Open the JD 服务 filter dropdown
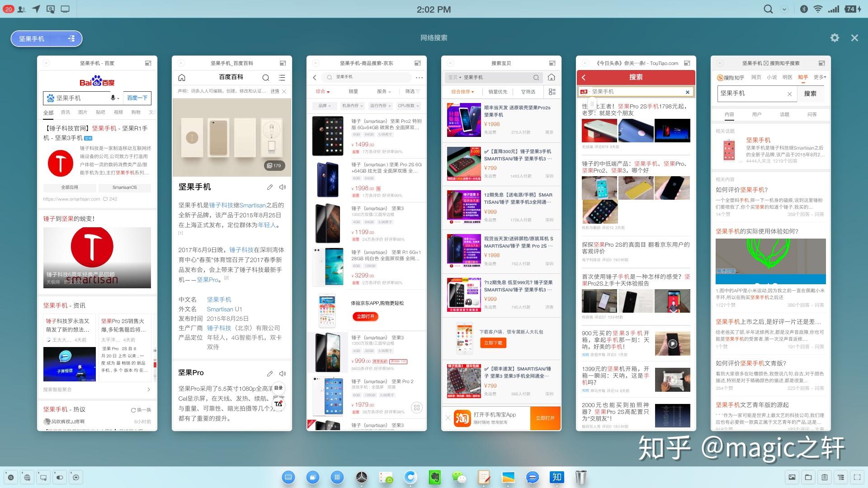The width and height of the screenshot is (868, 488). 384,91
